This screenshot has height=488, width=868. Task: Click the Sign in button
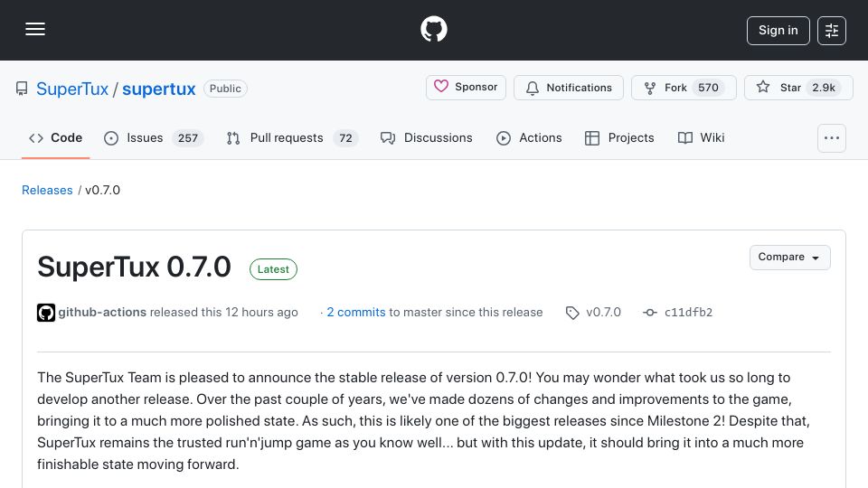pyautogui.click(x=778, y=31)
